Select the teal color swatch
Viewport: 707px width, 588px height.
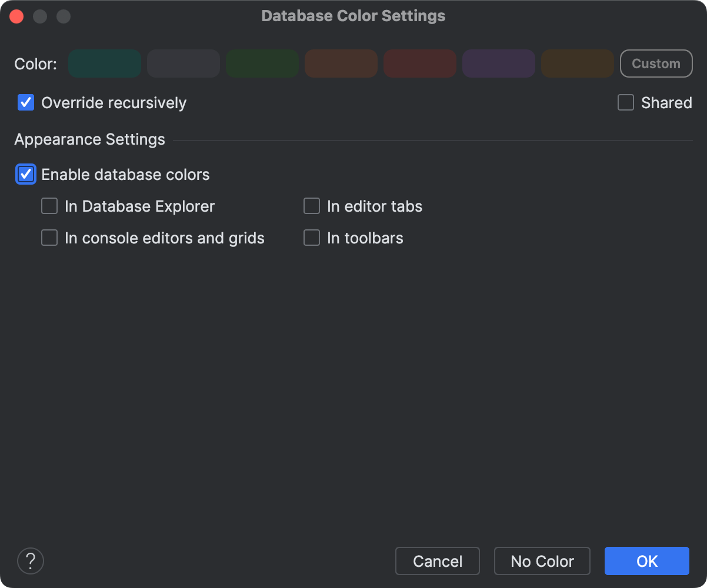[x=104, y=64]
